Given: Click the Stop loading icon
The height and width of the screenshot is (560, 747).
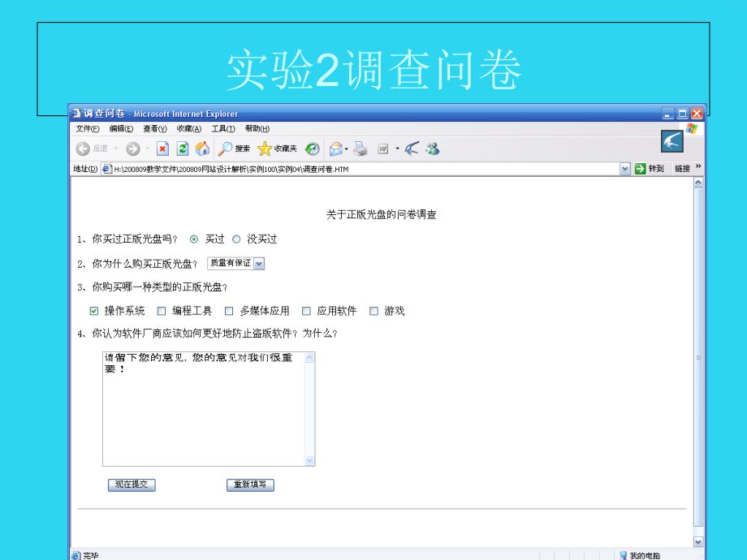Looking at the screenshot, I should coord(162,149).
